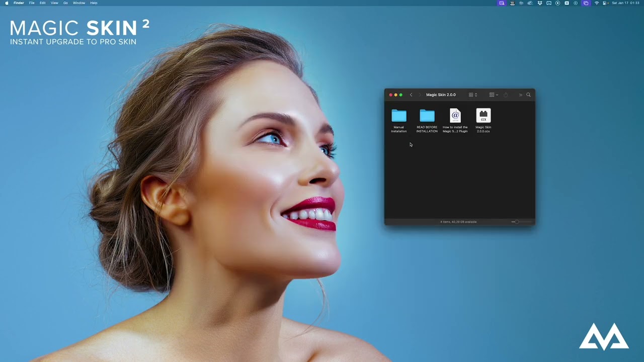Image resolution: width=644 pixels, height=362 pixels.
Task: Open search in the Finder window
Action: pos(528,95)
